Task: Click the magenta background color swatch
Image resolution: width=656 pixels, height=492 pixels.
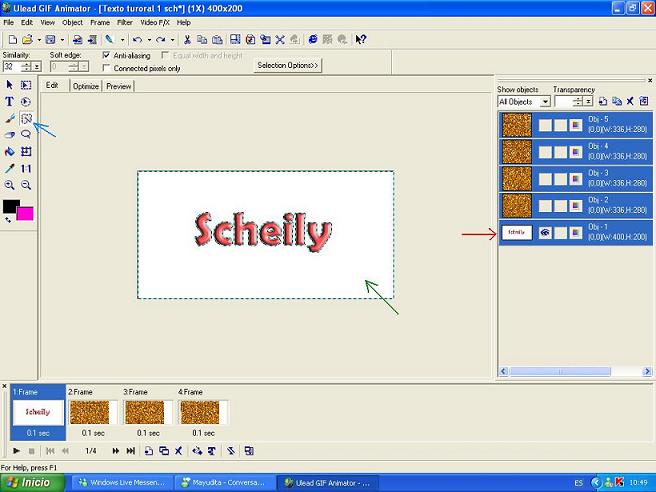Action: [26, 213]
